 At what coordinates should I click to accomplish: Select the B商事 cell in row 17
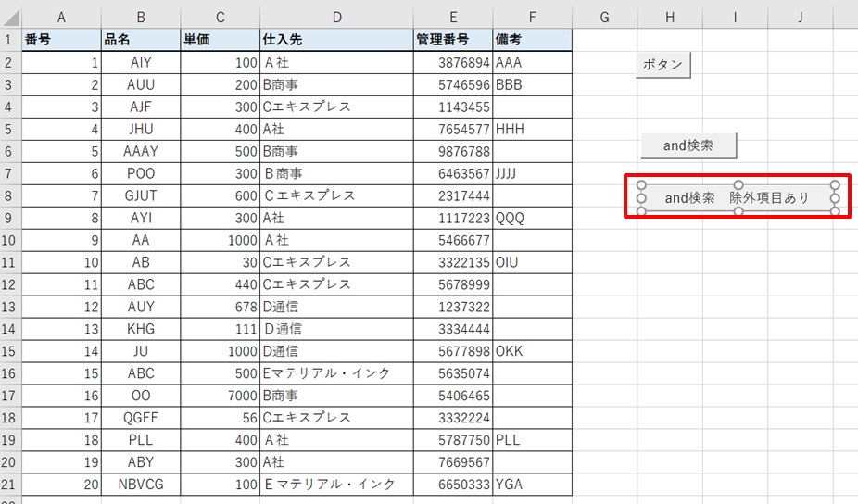coord(336,396)
